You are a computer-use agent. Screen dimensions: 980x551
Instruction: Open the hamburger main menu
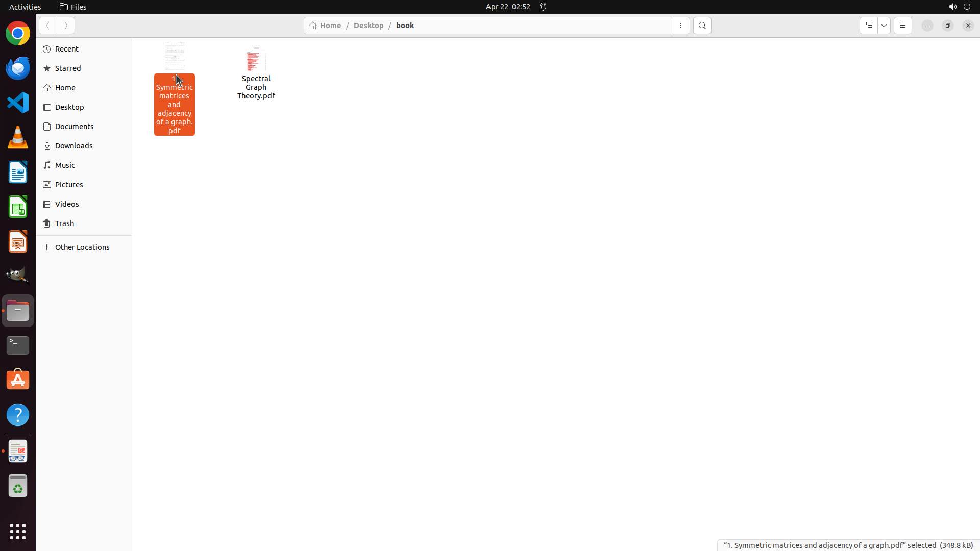[x=902, y=26]
